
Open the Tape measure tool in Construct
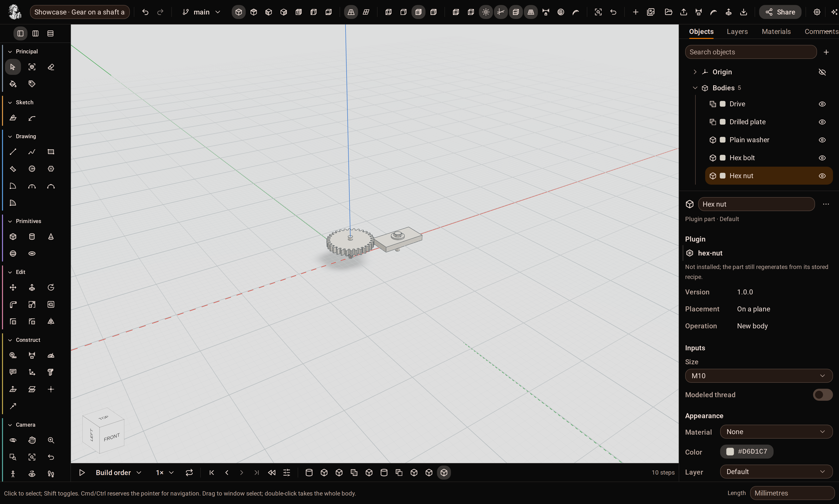click(x=13, y=356)
